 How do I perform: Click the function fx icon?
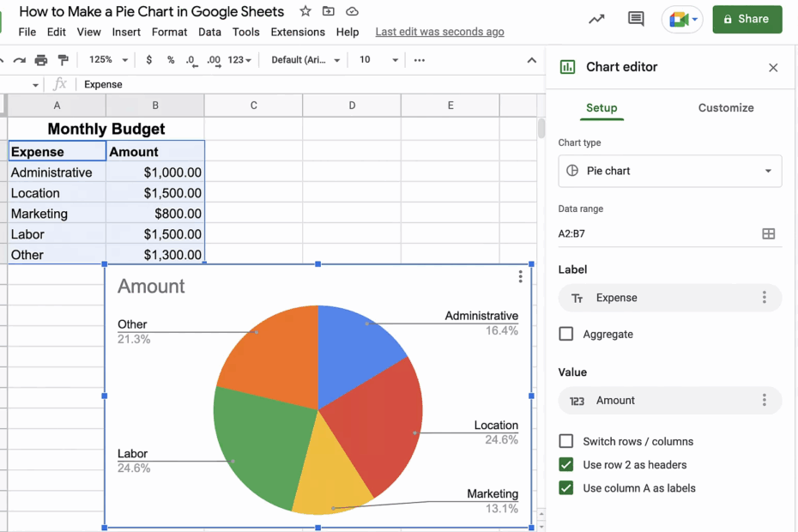click(60, 84)
